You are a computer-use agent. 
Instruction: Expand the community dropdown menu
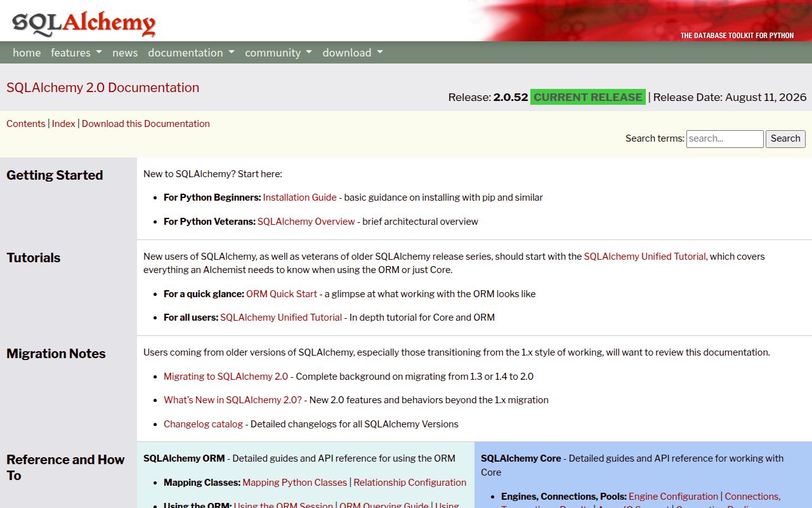coord(278,53)
